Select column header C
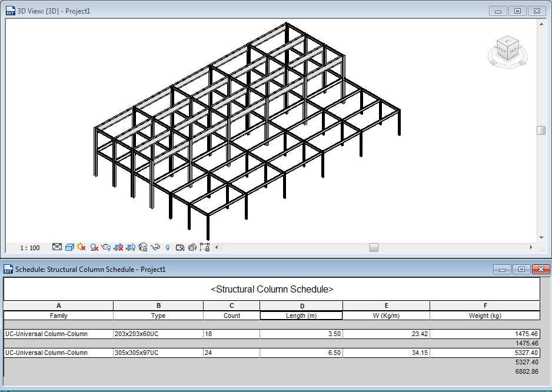This screenshot has height=392, width=552. pos(232,305)
